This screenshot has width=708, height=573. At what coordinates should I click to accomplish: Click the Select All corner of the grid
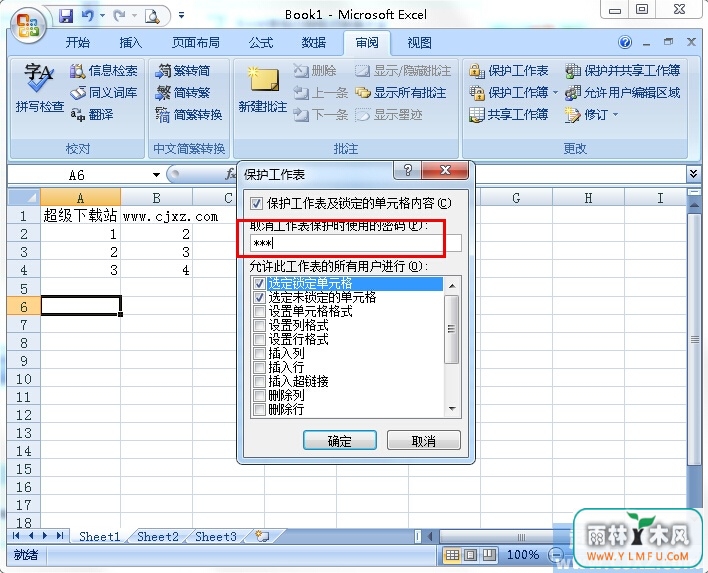tap(24, 198)
